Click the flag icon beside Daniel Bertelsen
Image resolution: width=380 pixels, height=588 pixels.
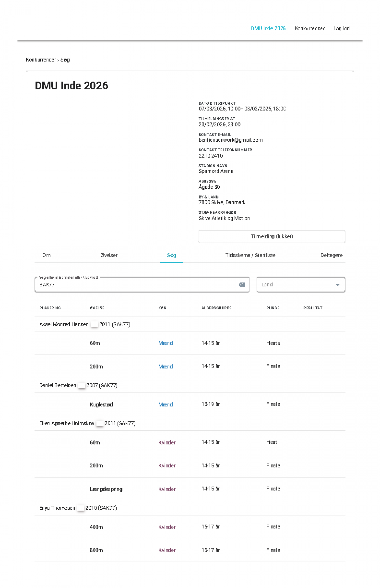[x=82, y=385]
